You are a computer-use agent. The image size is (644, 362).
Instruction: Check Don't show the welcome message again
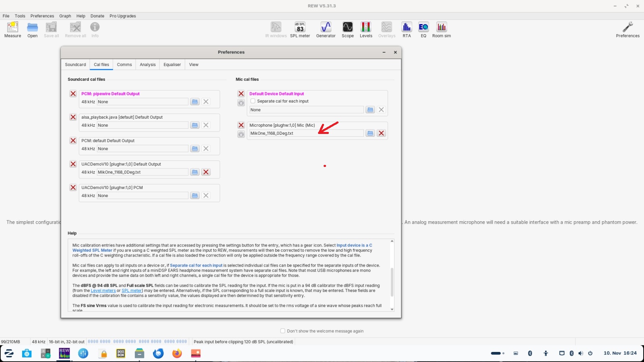[283, 331]
